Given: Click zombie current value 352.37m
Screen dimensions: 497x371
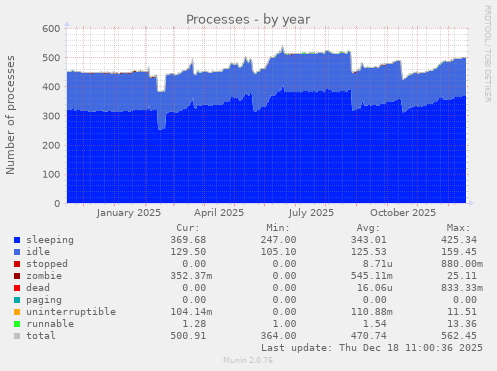Looking at the screenshot, I should 191,276.
